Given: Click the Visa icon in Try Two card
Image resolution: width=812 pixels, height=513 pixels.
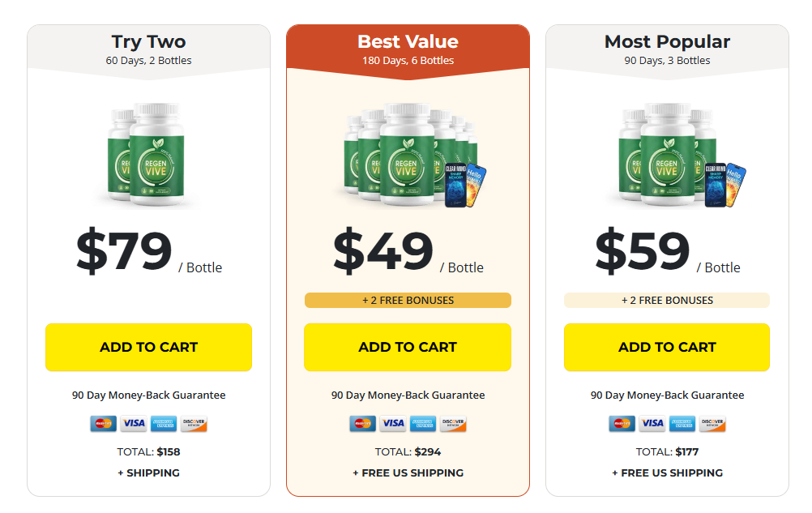Looking at the screenshot, I should (x=133, y=423).
